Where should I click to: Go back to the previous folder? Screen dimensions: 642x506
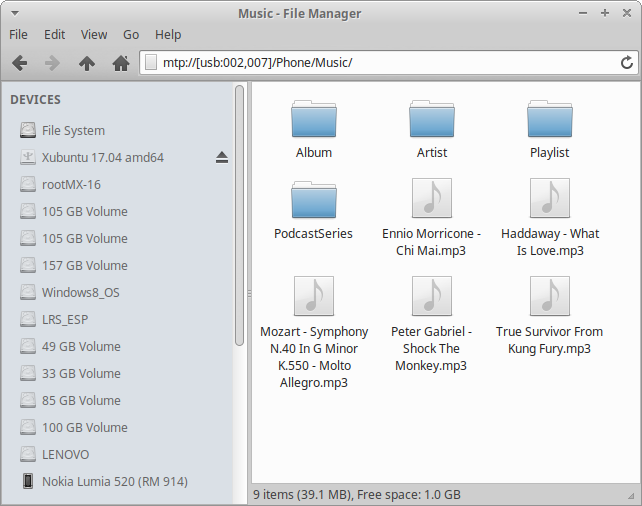tap(19, 63)
